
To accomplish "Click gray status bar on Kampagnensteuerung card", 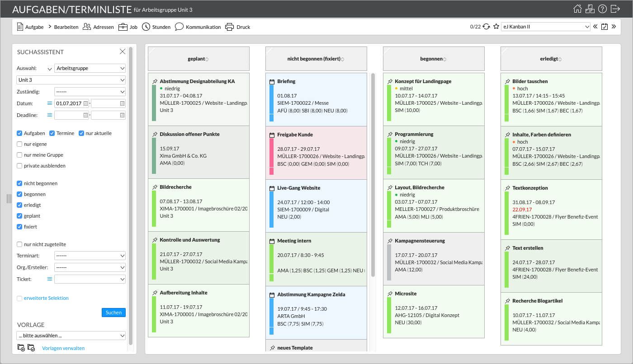I will [x=389, y=262].
